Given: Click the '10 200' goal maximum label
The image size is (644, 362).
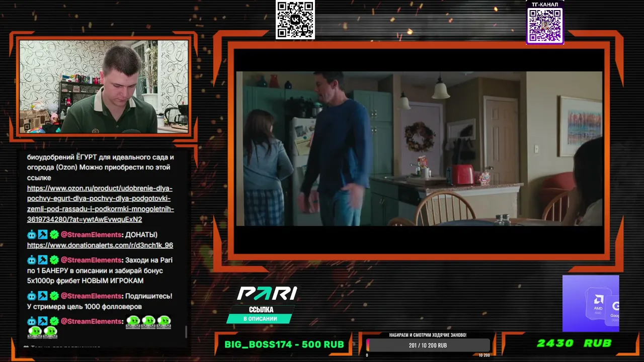Looking at the screenshot, I should pos(484,355).
